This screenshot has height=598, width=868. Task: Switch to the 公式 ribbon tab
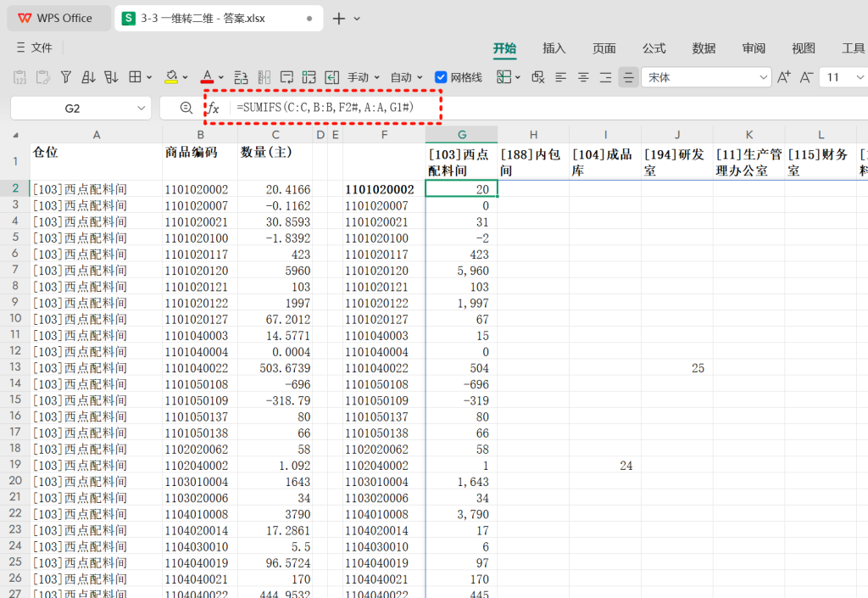[x=654, y=48]
